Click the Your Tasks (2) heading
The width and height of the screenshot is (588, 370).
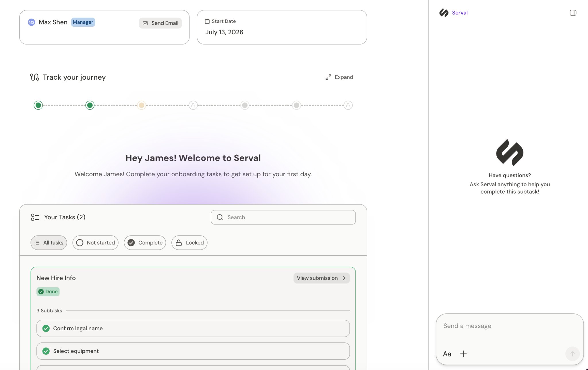pos(65,217)
